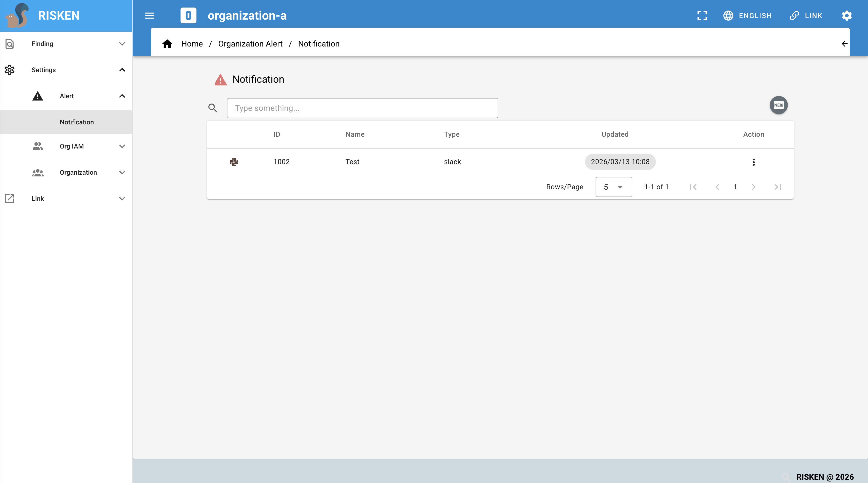This screenshot has height=483, width=868.
Task: Select Notification in the sidebar
Action: coord(77,122)
